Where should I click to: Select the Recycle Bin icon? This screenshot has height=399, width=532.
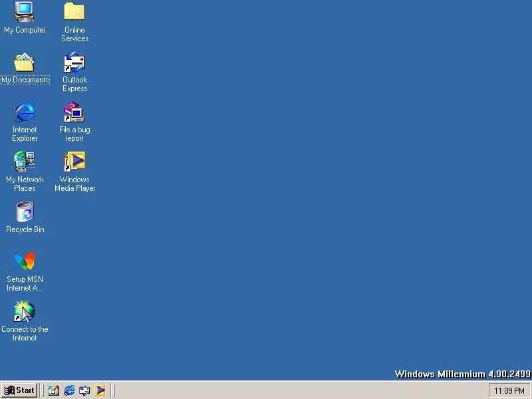tap(25, 211)
